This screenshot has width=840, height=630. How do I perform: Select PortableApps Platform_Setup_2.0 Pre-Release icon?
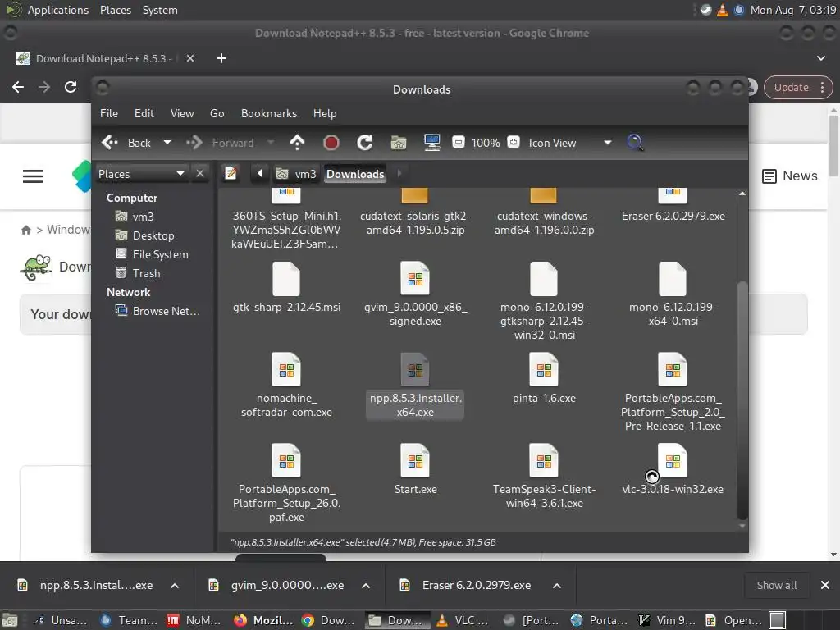tap(673, 370)
